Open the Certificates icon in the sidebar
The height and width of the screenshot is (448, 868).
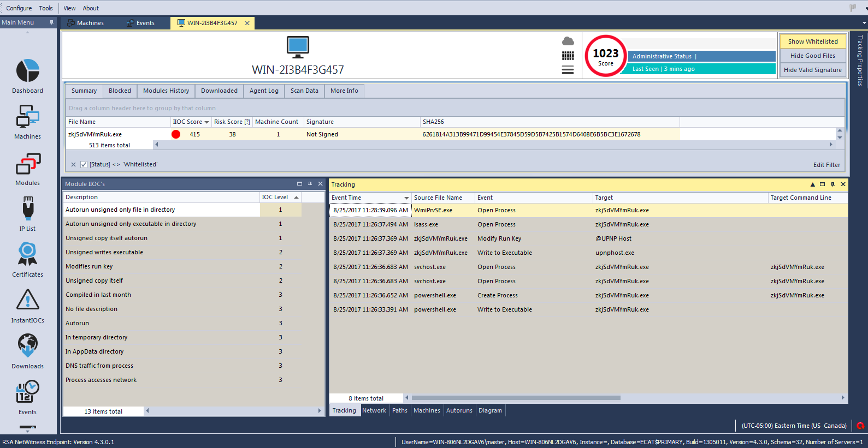pos(27,255)
